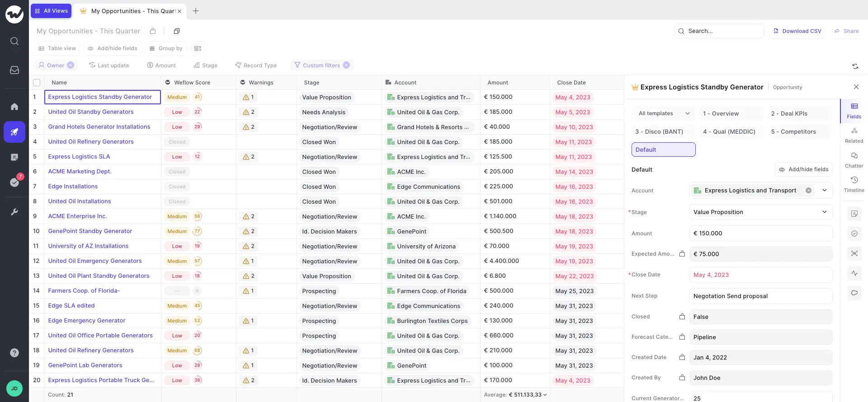Open the Amount filter
868x402 pixels.
[161, 65]
